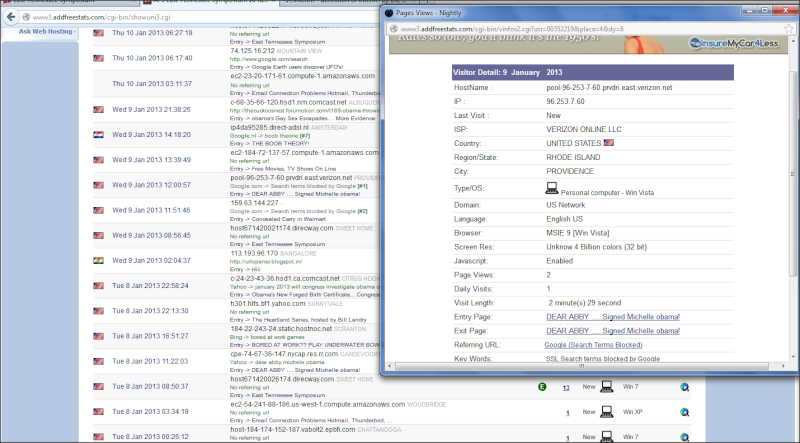The image size is (800, 443).
Task: Click the "Bing -> bored at work games" referrer
Action: (267, 337)
